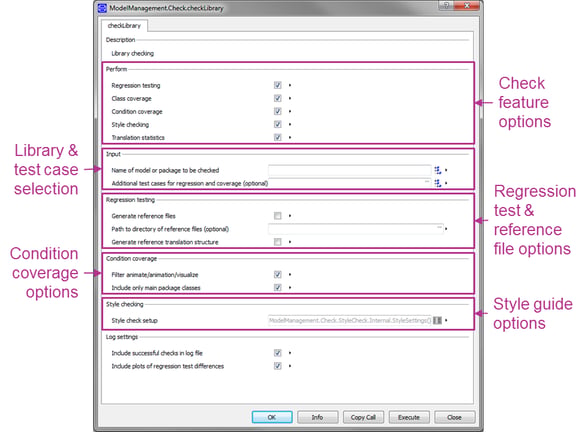Click the window title ModelManagement.Check.checkLibrary
Screen dimensions: 576x432
pos(166,8)
